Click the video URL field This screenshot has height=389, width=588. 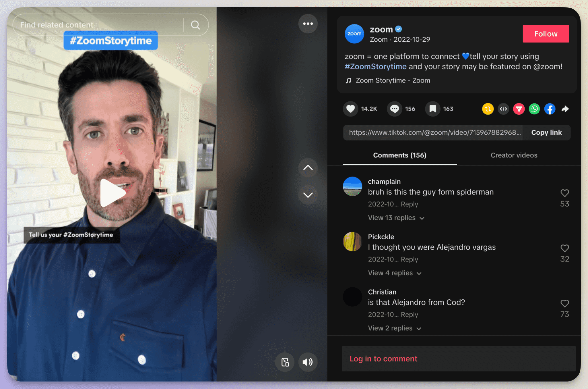click(x=433, y=132)
